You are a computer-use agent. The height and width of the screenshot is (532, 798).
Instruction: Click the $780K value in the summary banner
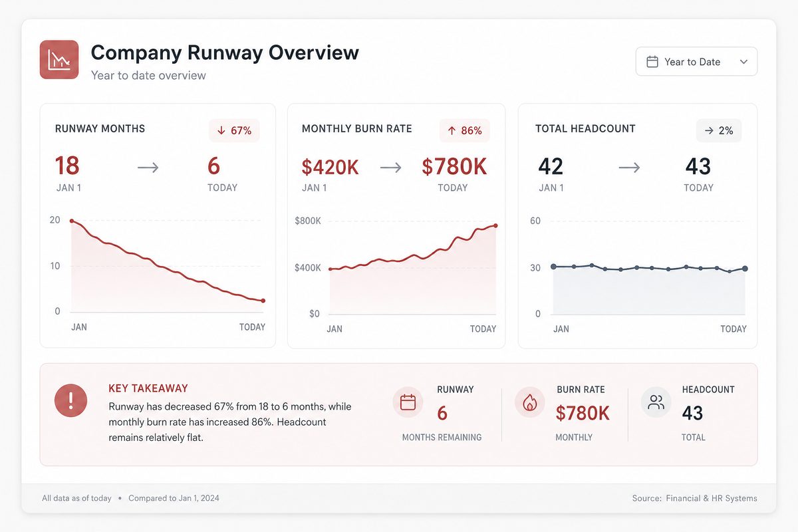[583, 414]
